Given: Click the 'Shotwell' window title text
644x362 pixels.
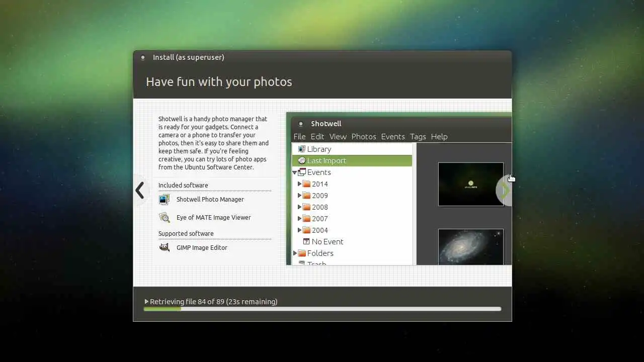Looking at the screenshot, I should pyautogui.click(x=326, y=124).
